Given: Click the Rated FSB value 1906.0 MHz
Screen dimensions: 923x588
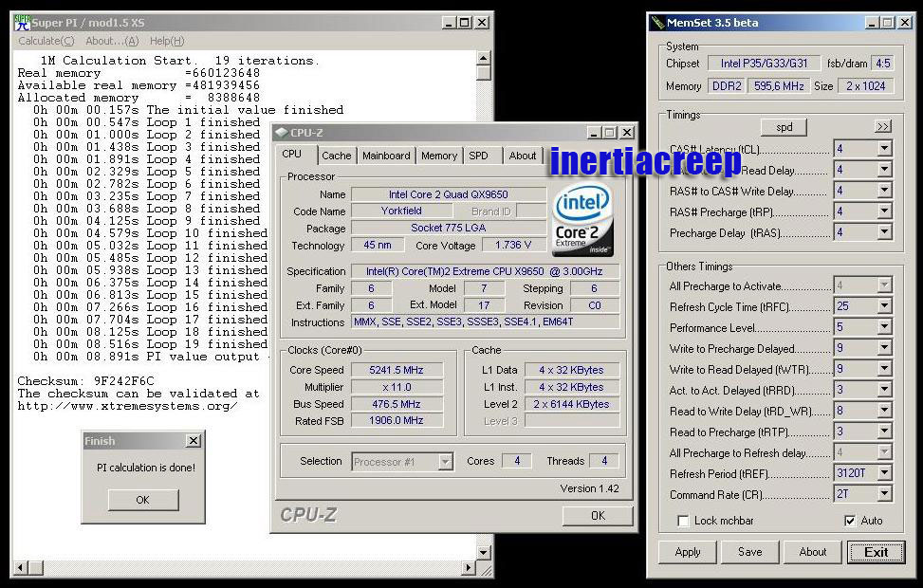Looking at the screenshot, I should (397, 421).
